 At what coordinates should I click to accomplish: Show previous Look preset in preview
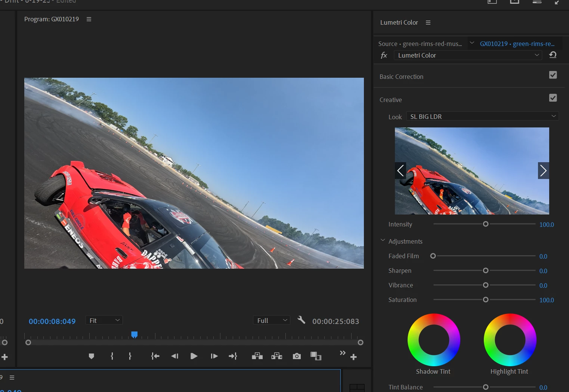tap(401, 171)
